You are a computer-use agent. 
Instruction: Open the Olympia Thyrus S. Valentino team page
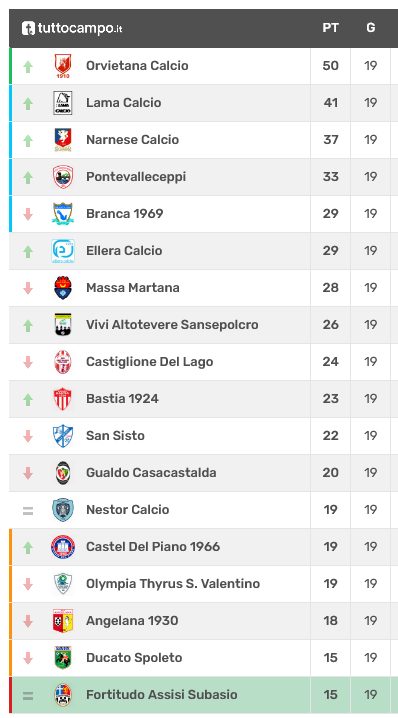click(173, 584)
